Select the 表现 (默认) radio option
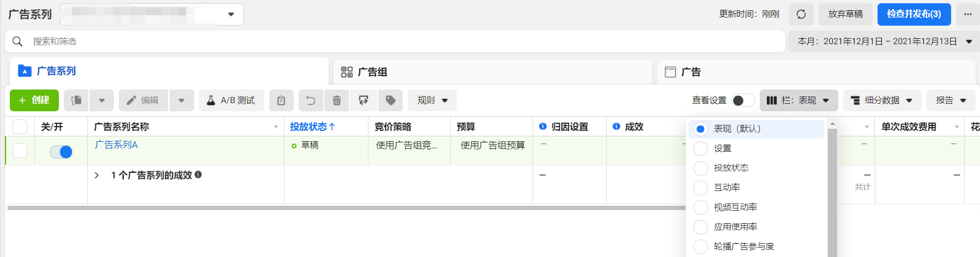 [701, 129]
